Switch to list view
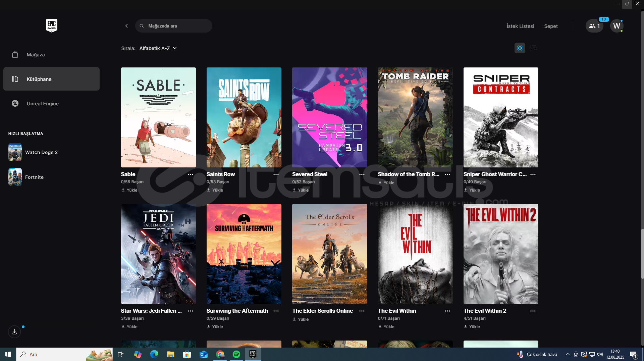Viewport: 644px width, 361px height. point(533,48)
